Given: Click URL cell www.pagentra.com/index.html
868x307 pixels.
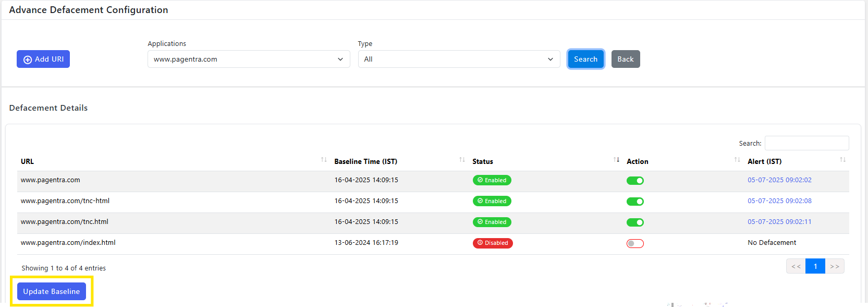Looking at the screenshot, I should tap(68, 243).
